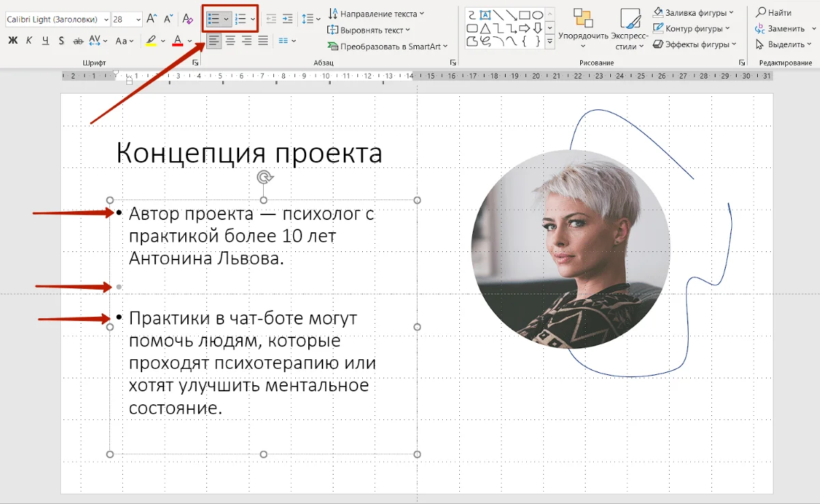Toggle italic К formatting

pos(29,41)
